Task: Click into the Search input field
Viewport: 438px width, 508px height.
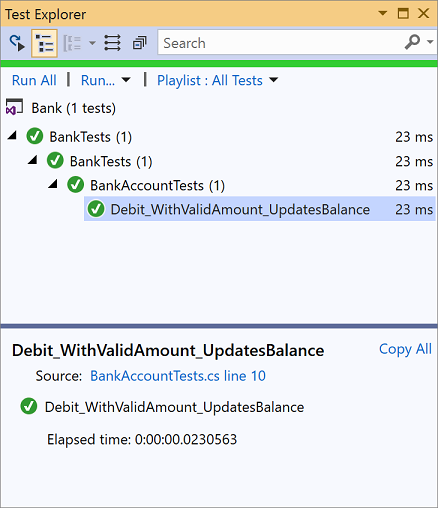Action: [280, 43]
